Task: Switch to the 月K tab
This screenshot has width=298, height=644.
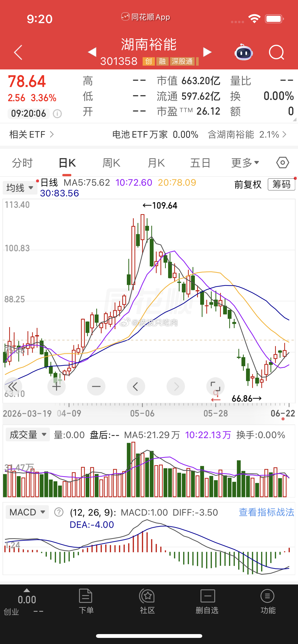Action: (156, 163)
